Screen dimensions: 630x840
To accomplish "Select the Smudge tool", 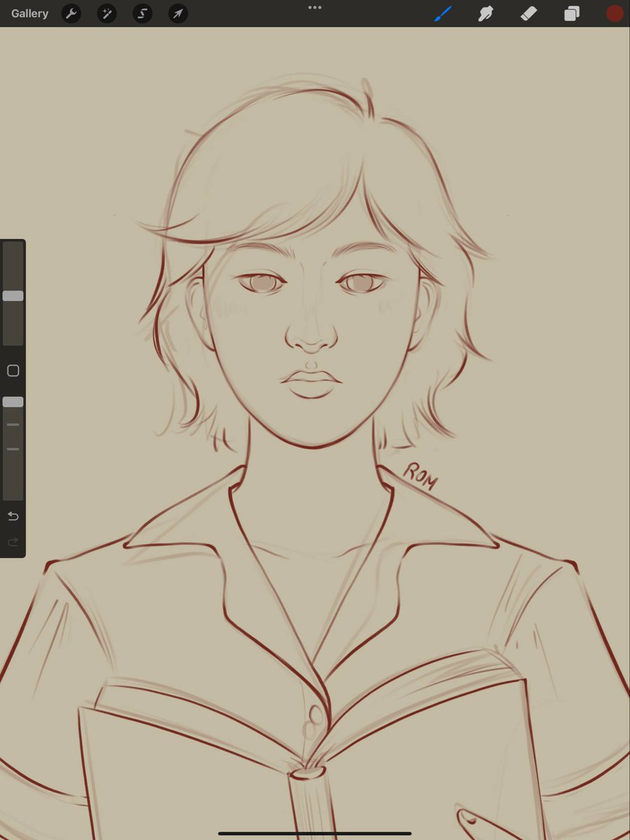I will 486,13.
